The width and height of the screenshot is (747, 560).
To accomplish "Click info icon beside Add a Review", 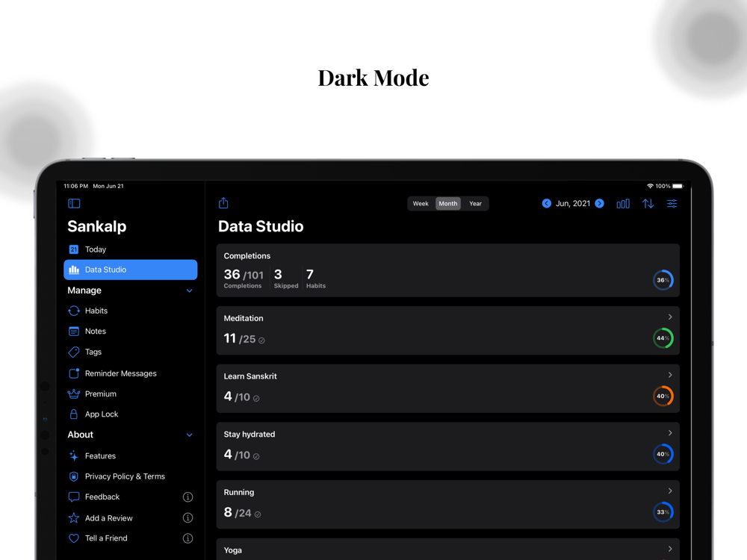I will click(x=187, y=517).
